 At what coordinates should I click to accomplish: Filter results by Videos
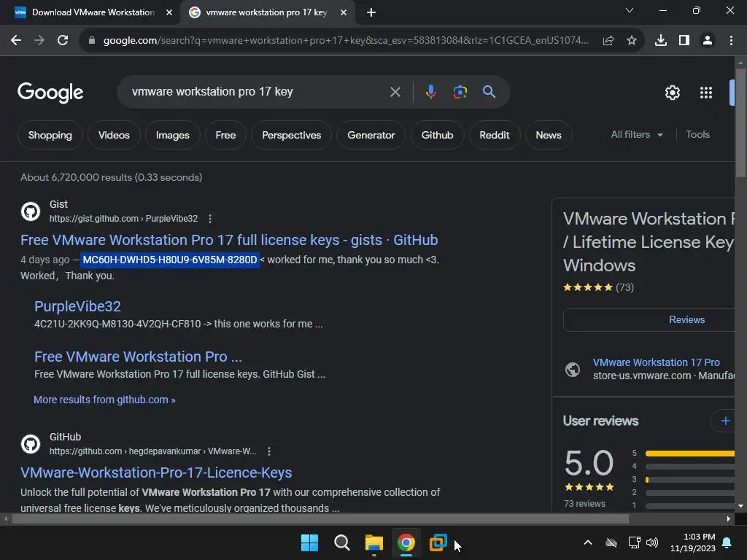coord(114,135)
